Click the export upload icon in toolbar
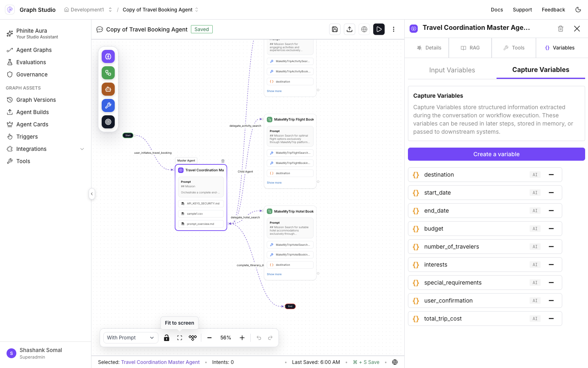 pyautogui.click(x=350, y=29)
